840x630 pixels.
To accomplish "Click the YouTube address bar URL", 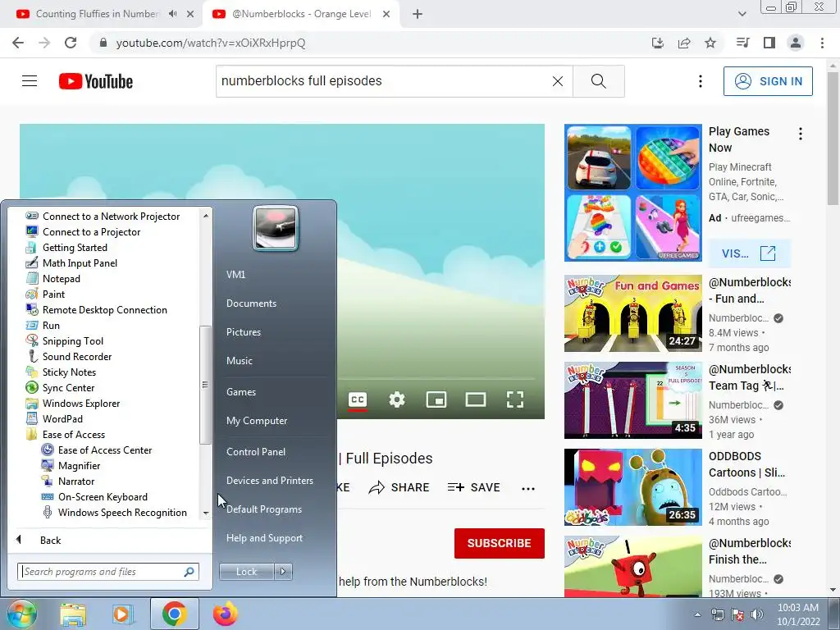I will tap(211, 43).
